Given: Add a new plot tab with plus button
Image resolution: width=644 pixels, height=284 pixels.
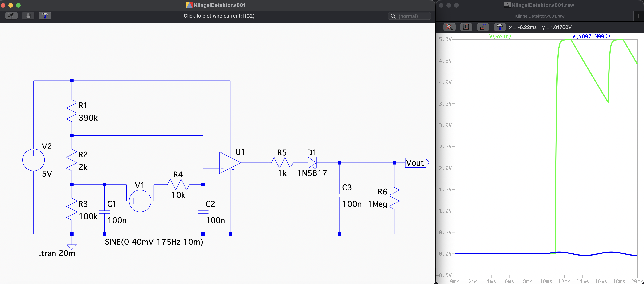Looking at the screenshot, I should (x=638, y=16).
